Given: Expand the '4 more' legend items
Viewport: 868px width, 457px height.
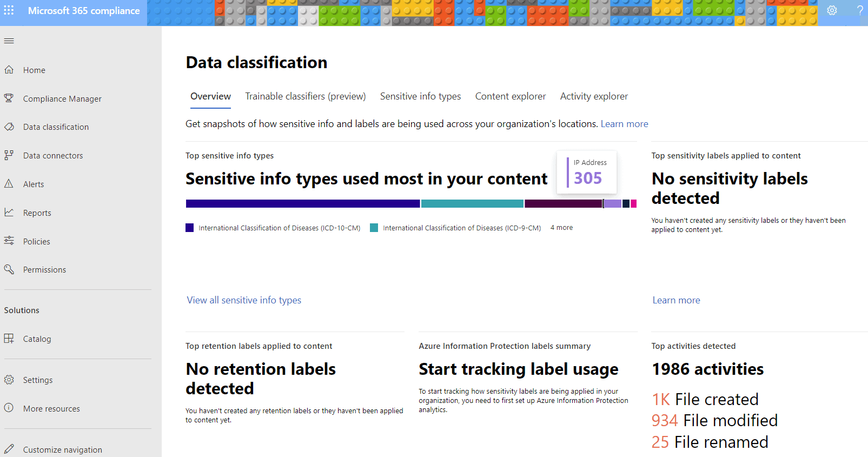Looking at the screenshot, I should tap(561, 228).
